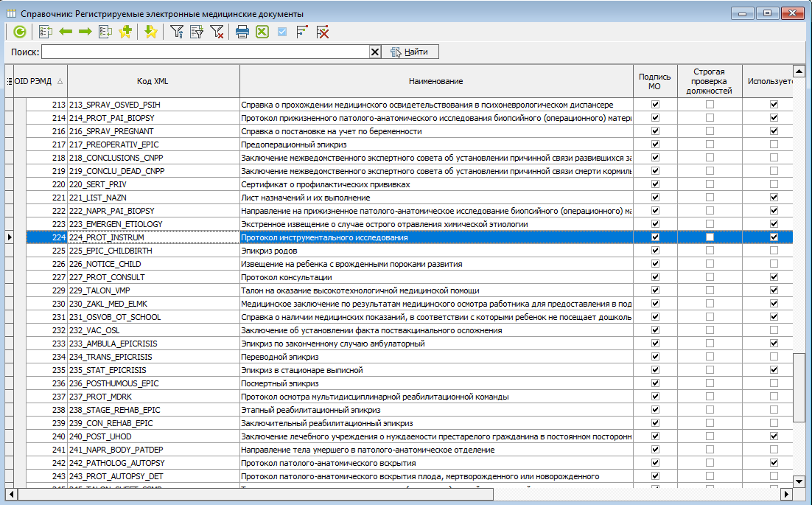The width and height of the screenshot is (812, 505).
Task: Click the Код XML column header
Action: click(x=153, y=81)
